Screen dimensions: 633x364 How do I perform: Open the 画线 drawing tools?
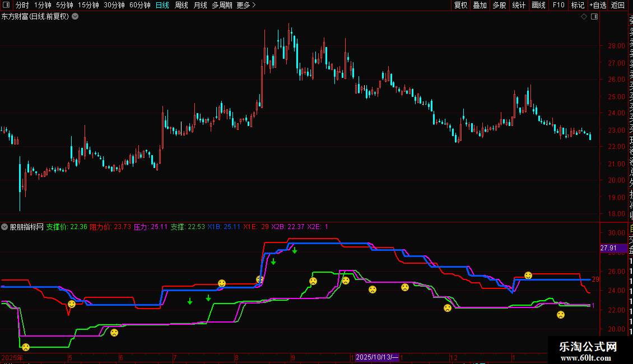[538, 5]
